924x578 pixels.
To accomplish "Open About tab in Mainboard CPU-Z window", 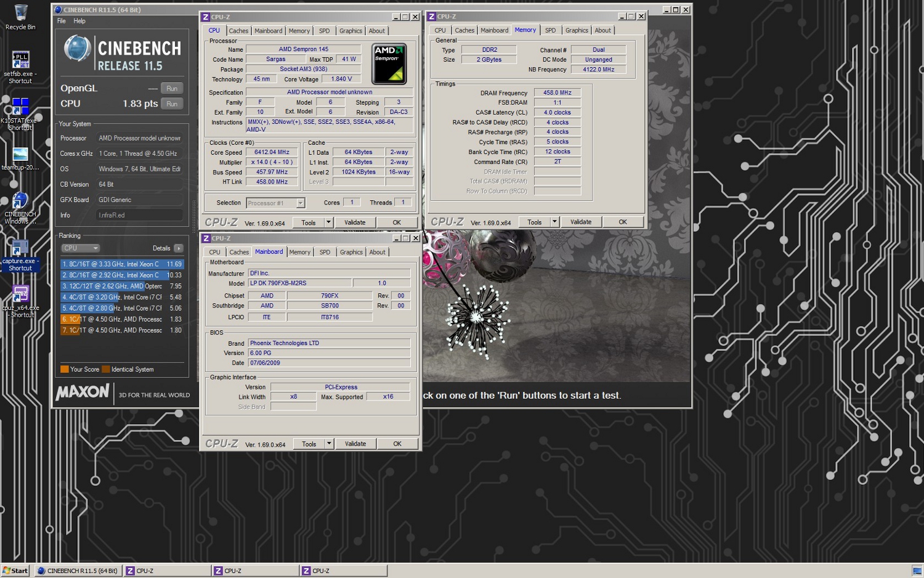I will tap(378, 252).
